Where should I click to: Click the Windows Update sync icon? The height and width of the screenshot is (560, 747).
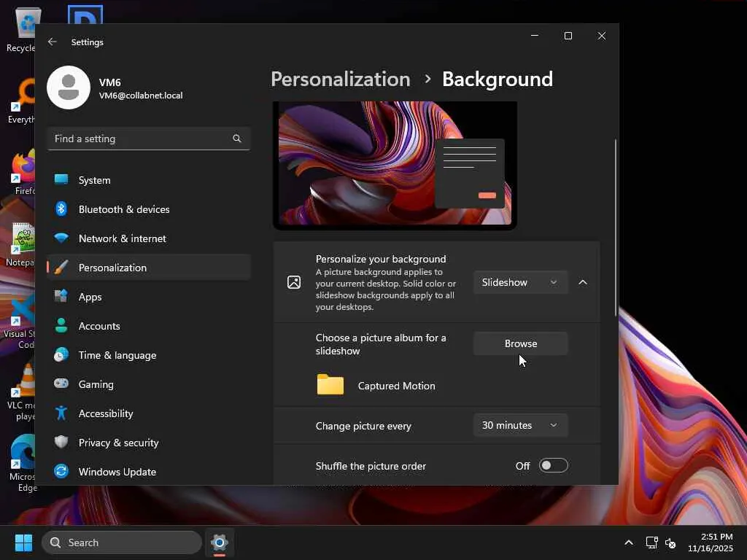[61, 472]
